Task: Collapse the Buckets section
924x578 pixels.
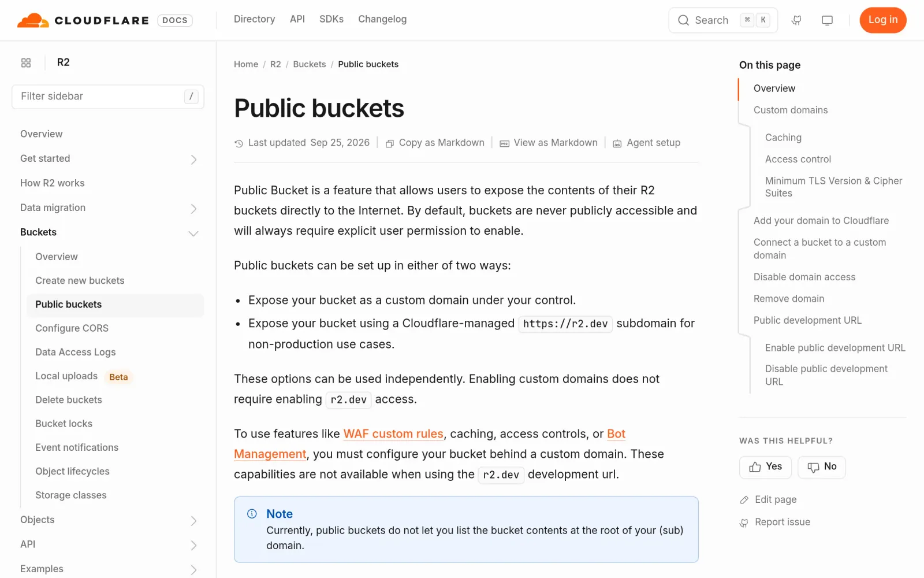Action: tap(194, 233)
